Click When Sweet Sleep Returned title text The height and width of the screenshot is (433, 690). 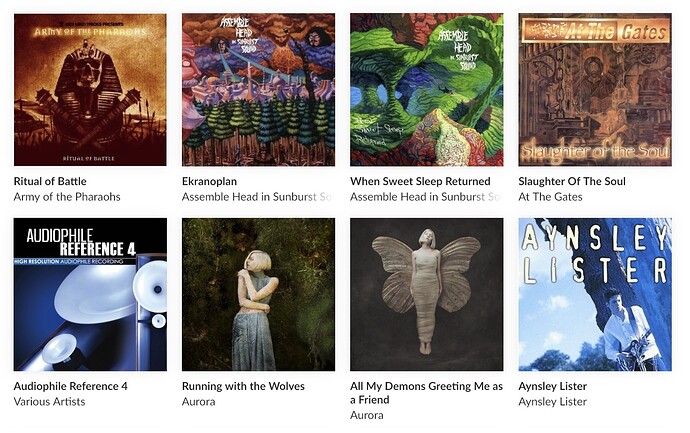420,181
